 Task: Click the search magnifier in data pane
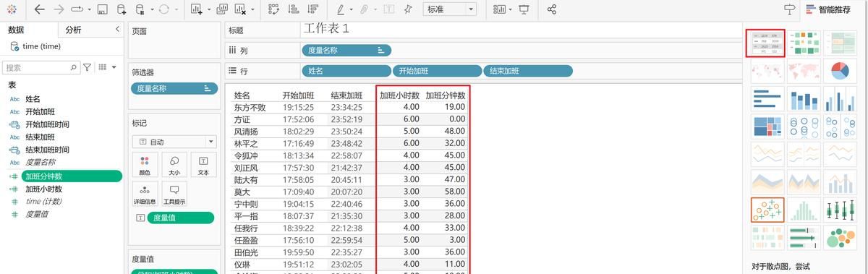(74, 67)
